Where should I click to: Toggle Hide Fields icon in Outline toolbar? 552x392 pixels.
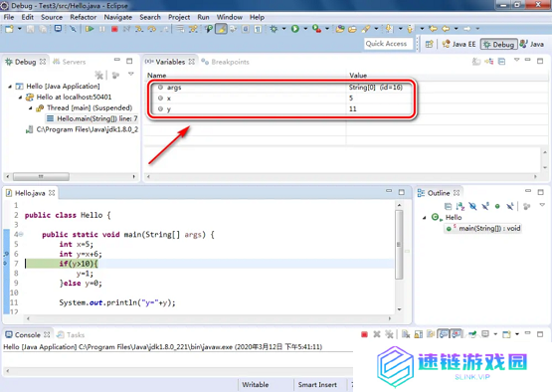click(x=472, y=206)
